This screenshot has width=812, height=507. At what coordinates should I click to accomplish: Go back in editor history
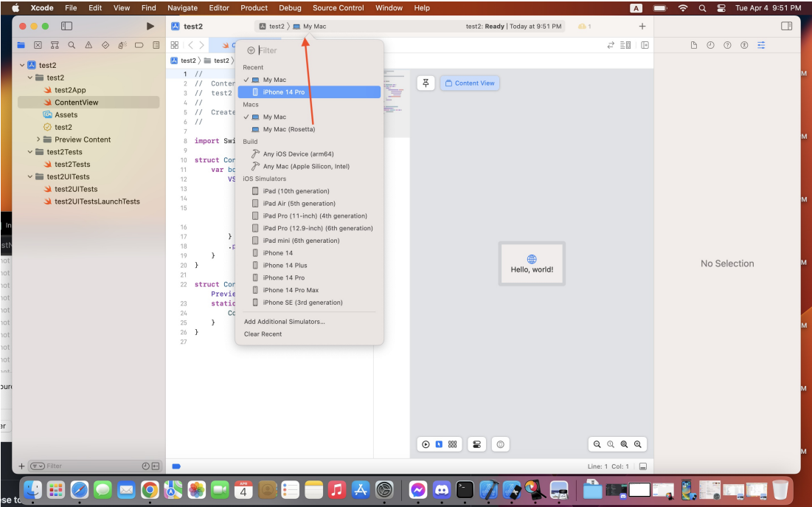click(x=190, y=45)
